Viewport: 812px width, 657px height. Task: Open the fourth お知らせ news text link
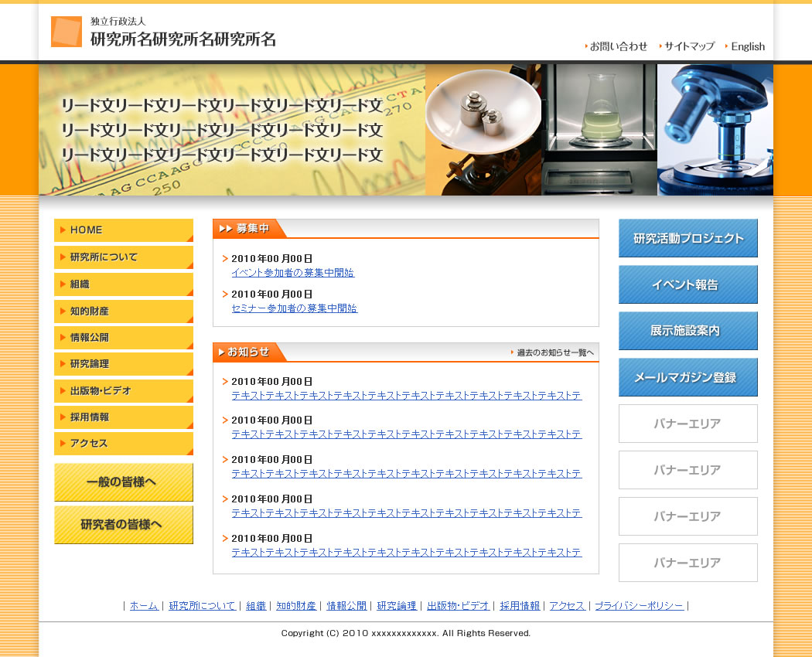click(x=407, y=513)
